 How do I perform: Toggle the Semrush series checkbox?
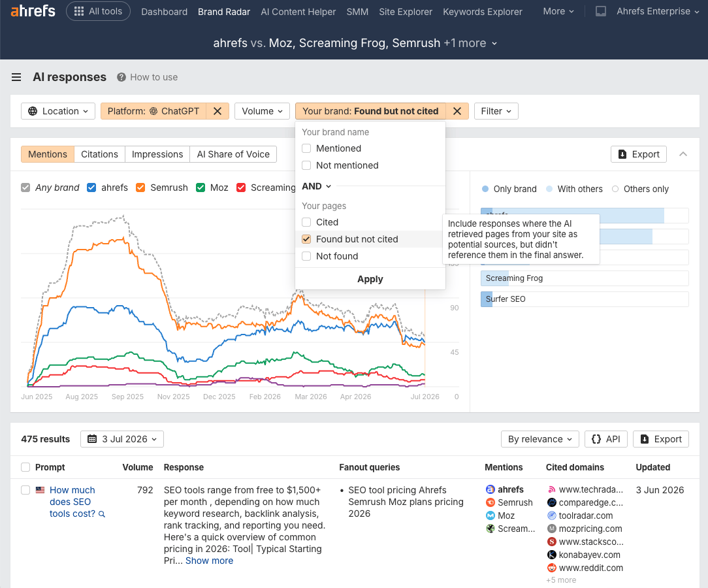click(x=140, y=188)
